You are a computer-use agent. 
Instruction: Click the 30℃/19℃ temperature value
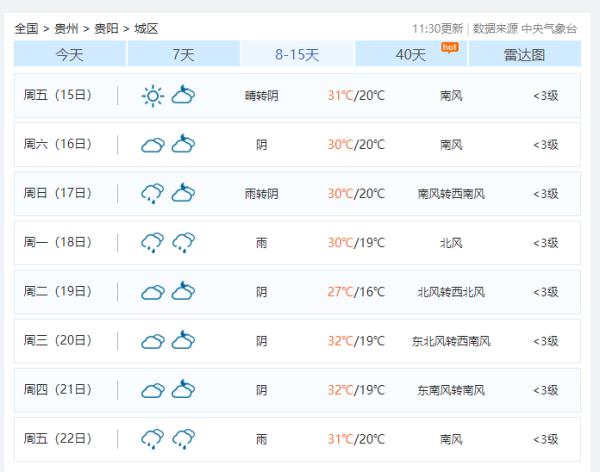point(356,243)
